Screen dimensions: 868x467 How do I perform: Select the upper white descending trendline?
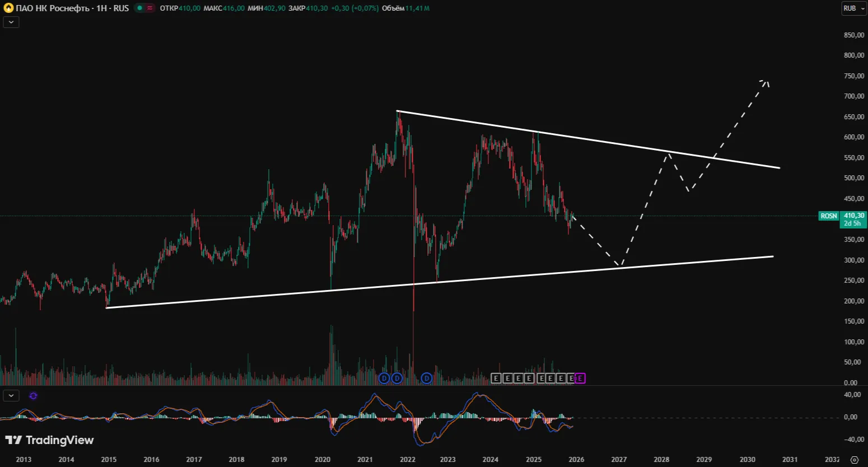tap(616, 144)
